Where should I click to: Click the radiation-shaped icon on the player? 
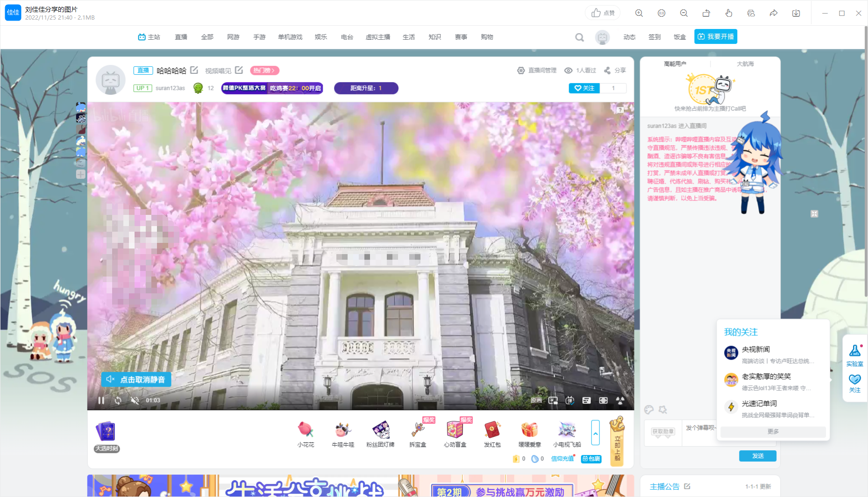point(620,400)
